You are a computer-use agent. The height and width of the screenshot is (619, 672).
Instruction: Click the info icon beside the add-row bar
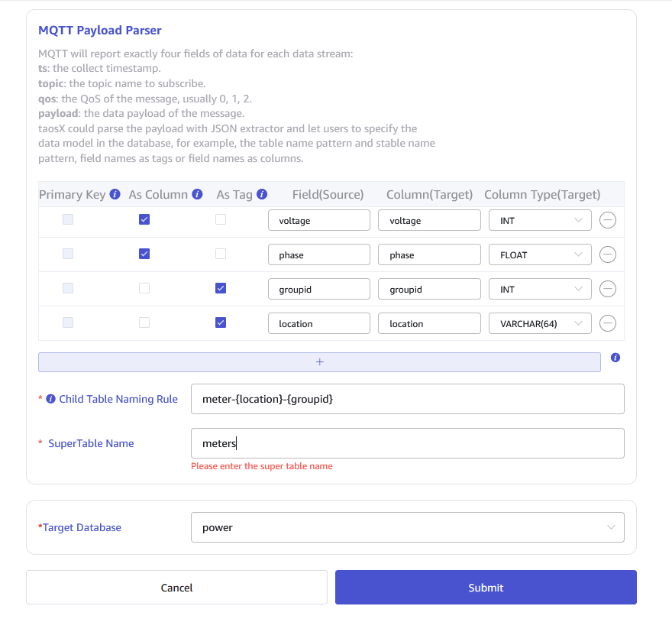(615, 357)
